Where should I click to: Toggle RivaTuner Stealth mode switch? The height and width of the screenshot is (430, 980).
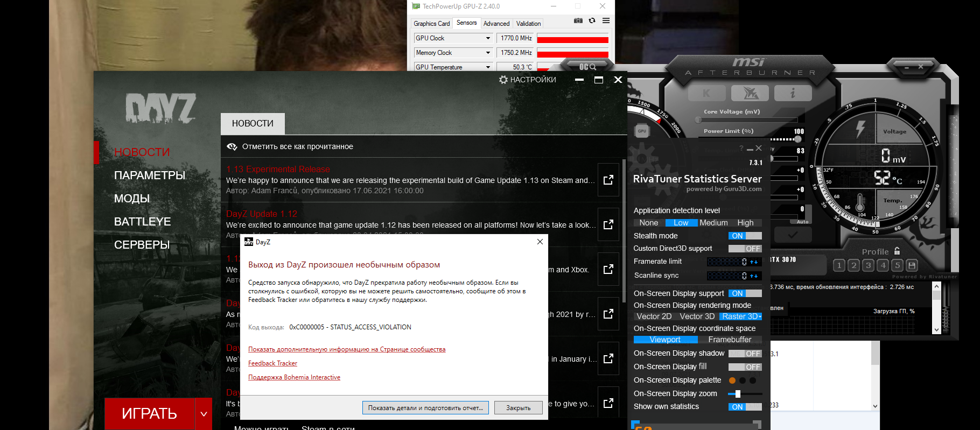tap(745, 236)
